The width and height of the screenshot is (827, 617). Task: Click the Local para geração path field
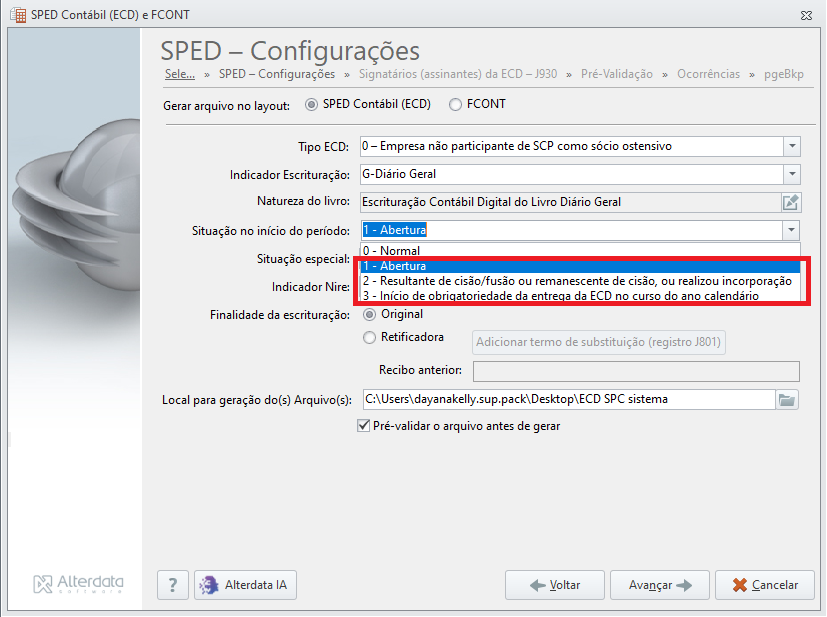tap(569, 400)
